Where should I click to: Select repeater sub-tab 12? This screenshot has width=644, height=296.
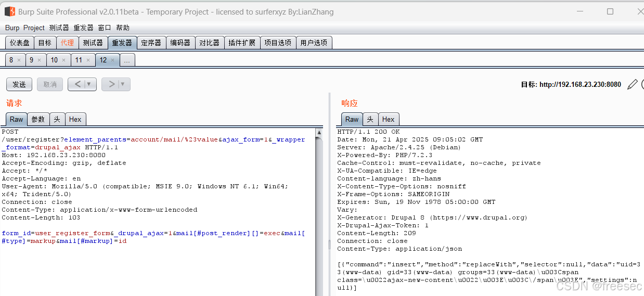coord(103,60)
